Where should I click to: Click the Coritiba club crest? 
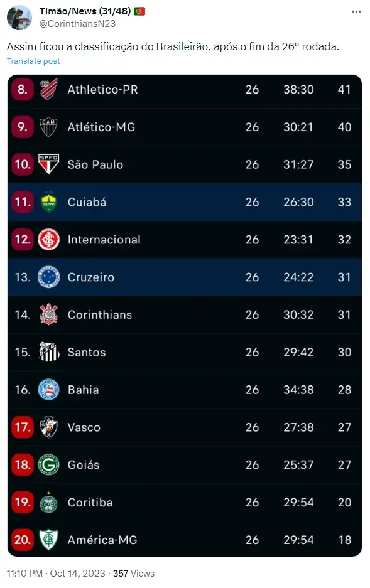click(x=49, y=502)
